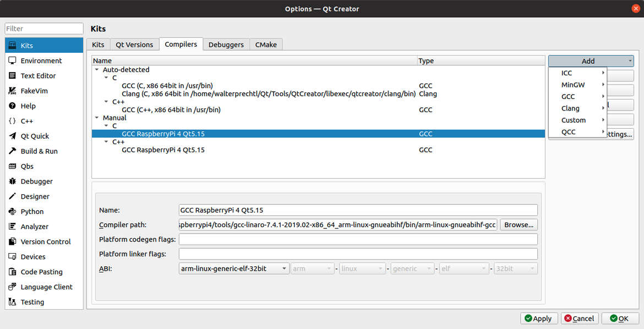
Task: Collapse the C group under Auto-detected
Action: point(106,78)
